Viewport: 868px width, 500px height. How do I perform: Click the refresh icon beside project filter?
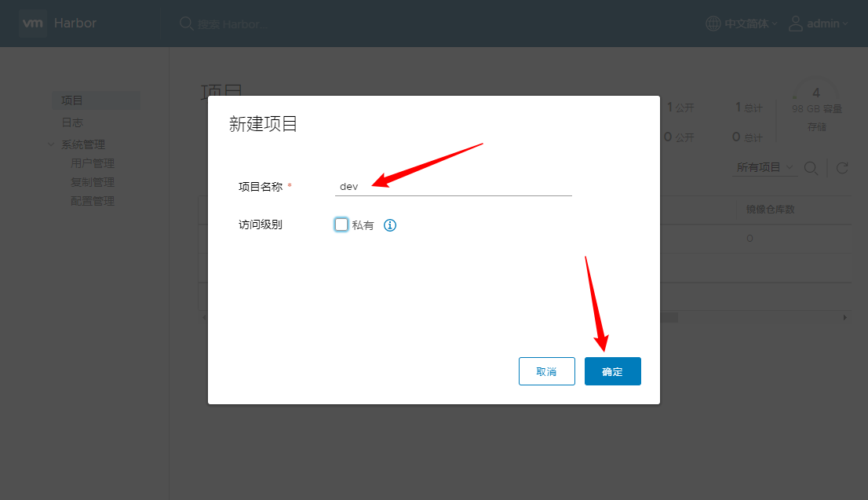tap(842, 168)
